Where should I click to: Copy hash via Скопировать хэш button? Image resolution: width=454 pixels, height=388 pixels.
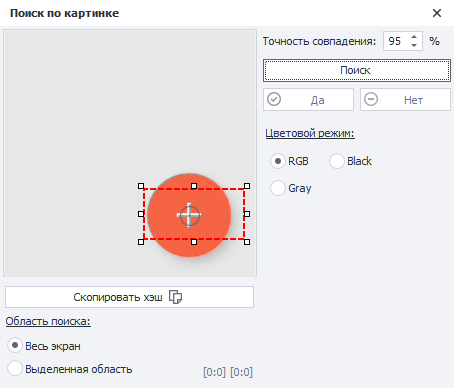129,297
